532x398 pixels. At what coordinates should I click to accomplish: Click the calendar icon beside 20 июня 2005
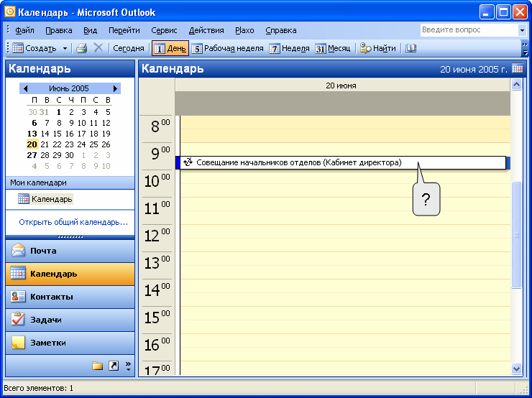point(517,68)
